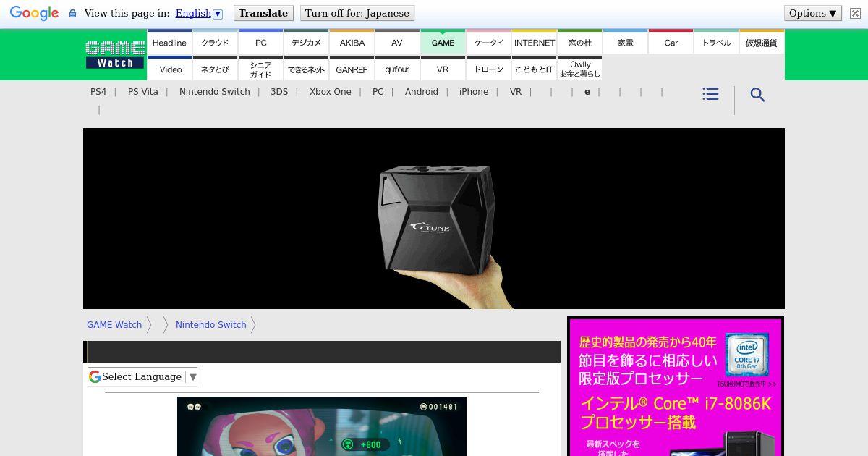Go to Android category

pos(422,91)
